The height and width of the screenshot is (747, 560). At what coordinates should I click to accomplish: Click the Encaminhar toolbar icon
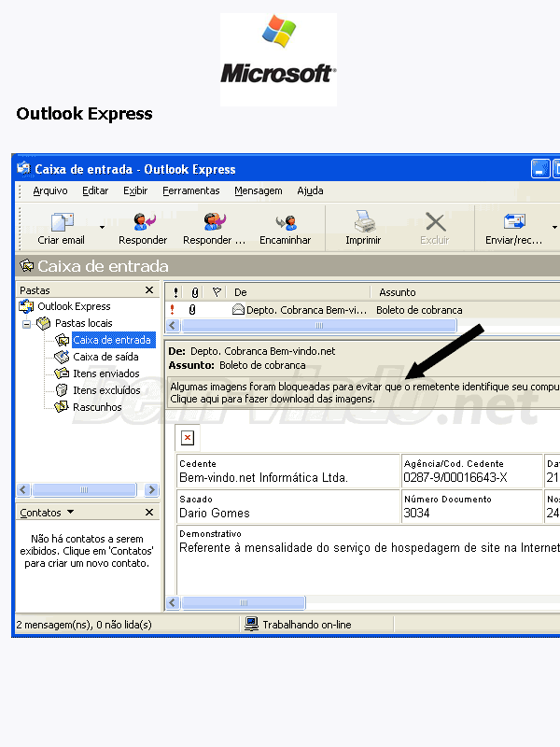pyautogui.click(x=286, y=222)
